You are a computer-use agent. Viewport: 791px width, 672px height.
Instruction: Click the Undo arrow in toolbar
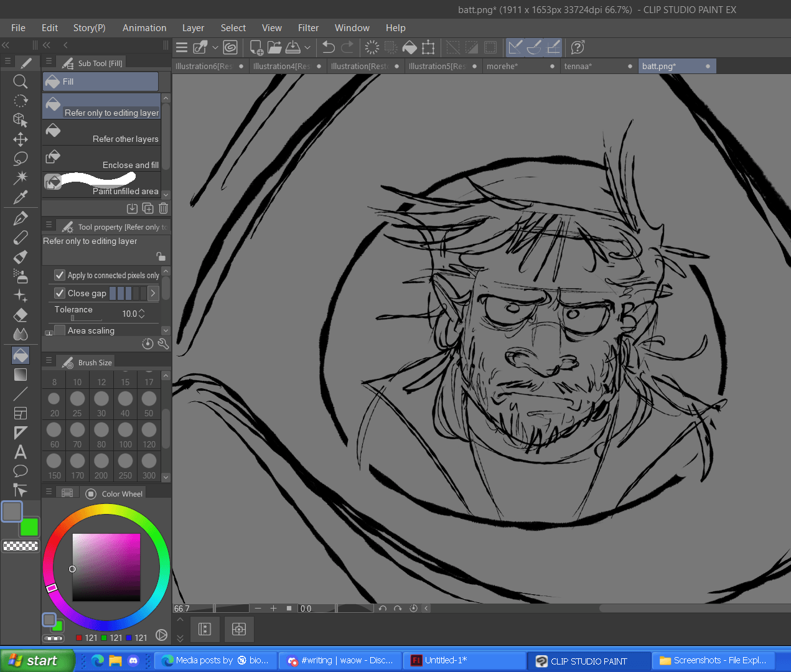point(329,47)
